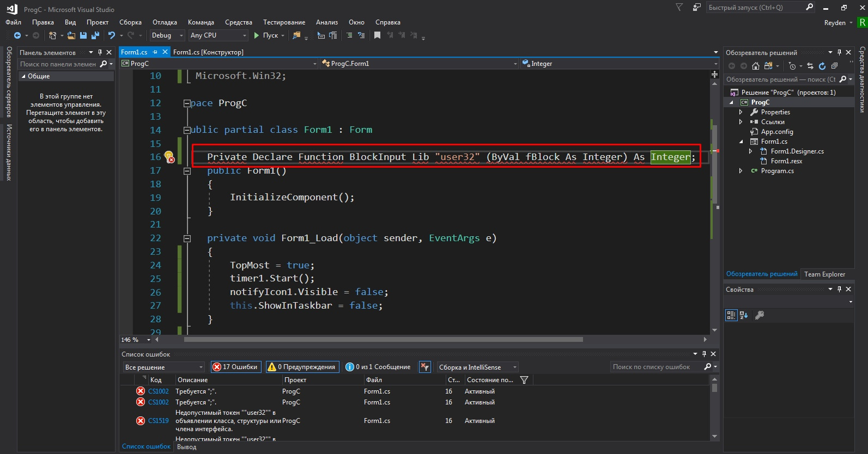Viewport: 868px width, 454px height.
Task: Collapse the Form1.cs node in Solution Explorer
Action: point(740,142)
